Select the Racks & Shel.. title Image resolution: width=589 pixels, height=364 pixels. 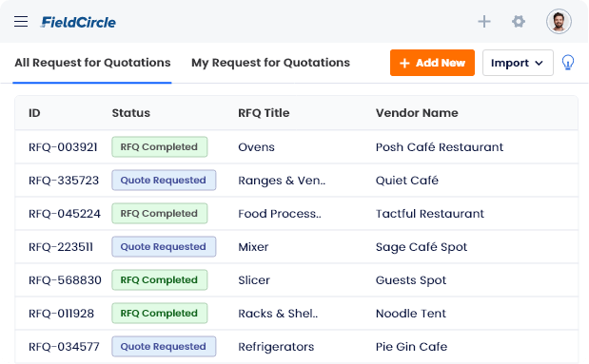[x=278, y=314]
